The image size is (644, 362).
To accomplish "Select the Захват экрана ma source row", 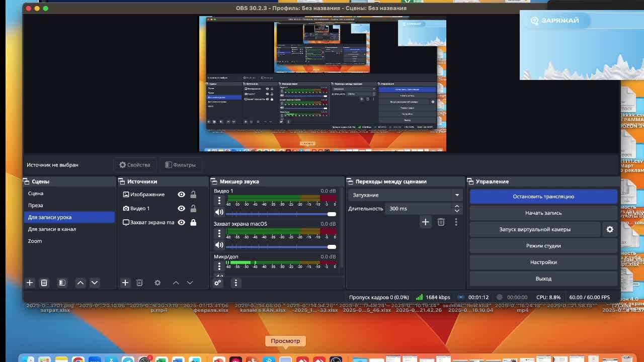I will (x=163, y=222).
